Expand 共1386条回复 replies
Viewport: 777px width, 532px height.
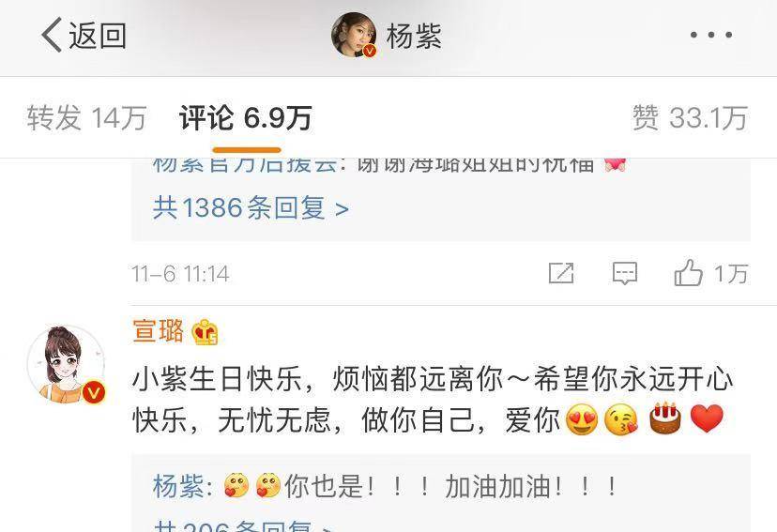coord(251,207)
